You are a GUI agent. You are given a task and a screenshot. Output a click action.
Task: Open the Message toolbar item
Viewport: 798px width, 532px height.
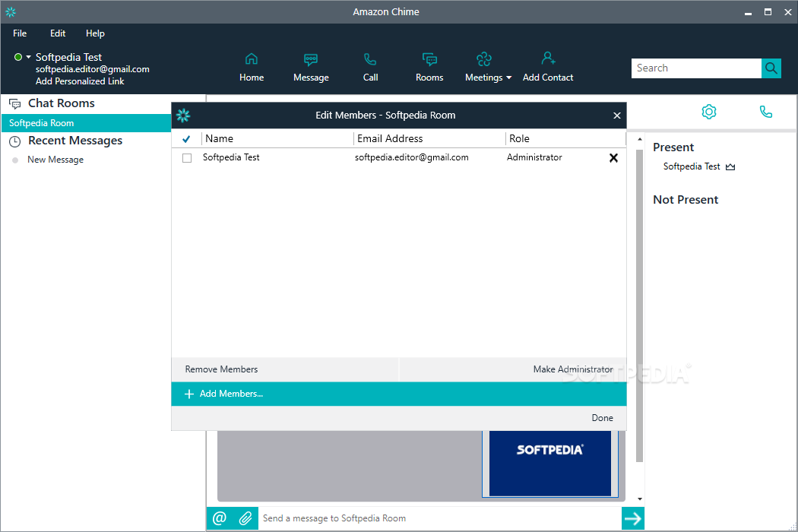(311, 67)
